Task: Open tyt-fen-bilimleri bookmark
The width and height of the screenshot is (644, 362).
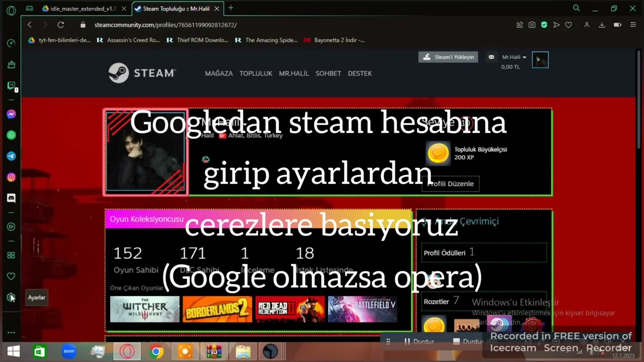Action: coord(59,40)
